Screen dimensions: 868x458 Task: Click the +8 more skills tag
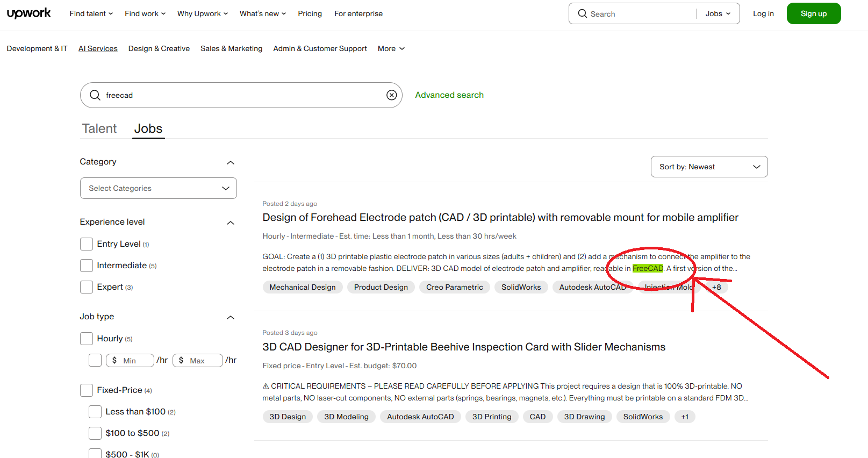(716, 287)
